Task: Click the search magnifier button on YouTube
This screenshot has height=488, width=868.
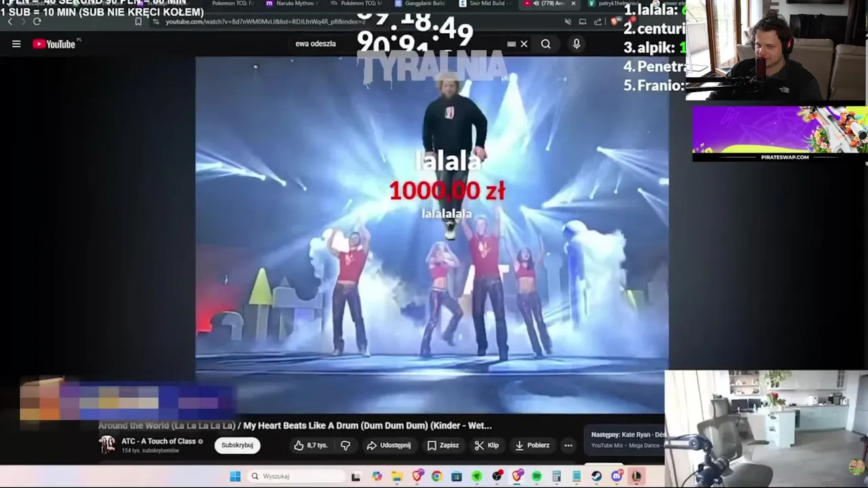Action: (546, 44)
